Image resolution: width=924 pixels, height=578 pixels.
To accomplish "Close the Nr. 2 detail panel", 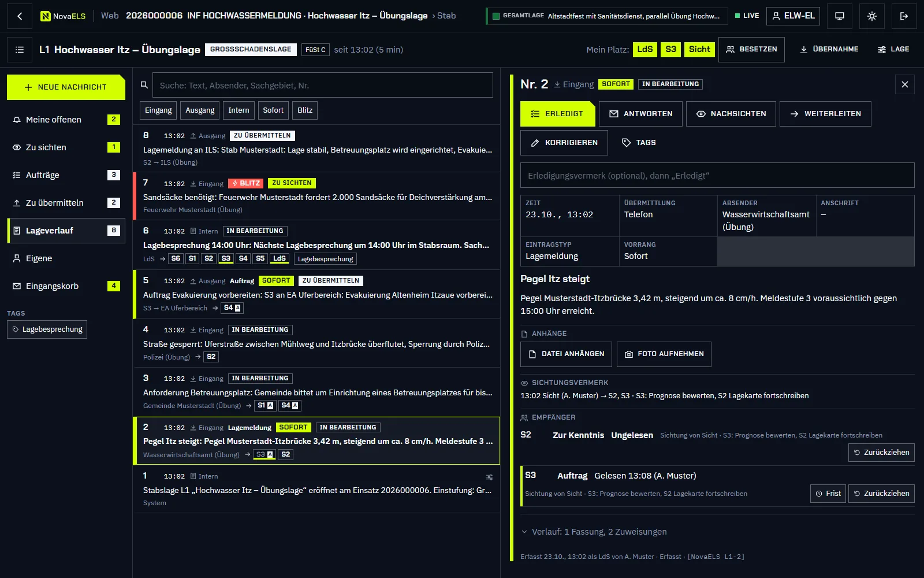I will click(x=905, y=84).
